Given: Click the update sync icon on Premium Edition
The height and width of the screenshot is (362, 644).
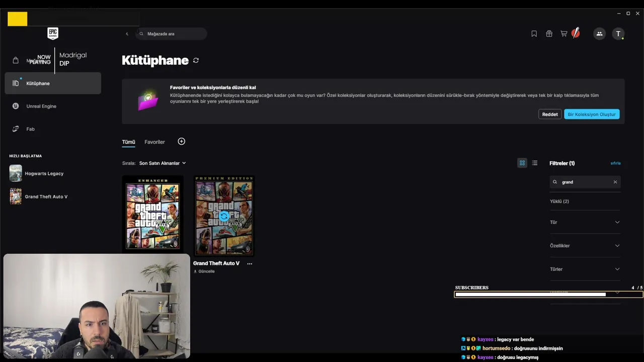Looking at the screenshot, I should click(x=224, y=216).
